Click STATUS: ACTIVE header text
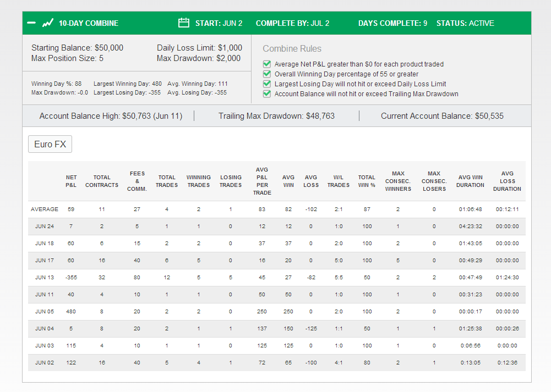This screenshot has width=551, height=392. pyautogui.click(x=465, y=23)
